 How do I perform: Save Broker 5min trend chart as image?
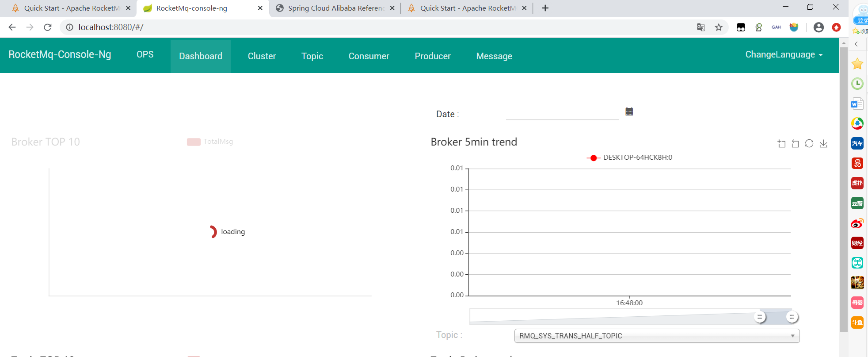(823, 143)
